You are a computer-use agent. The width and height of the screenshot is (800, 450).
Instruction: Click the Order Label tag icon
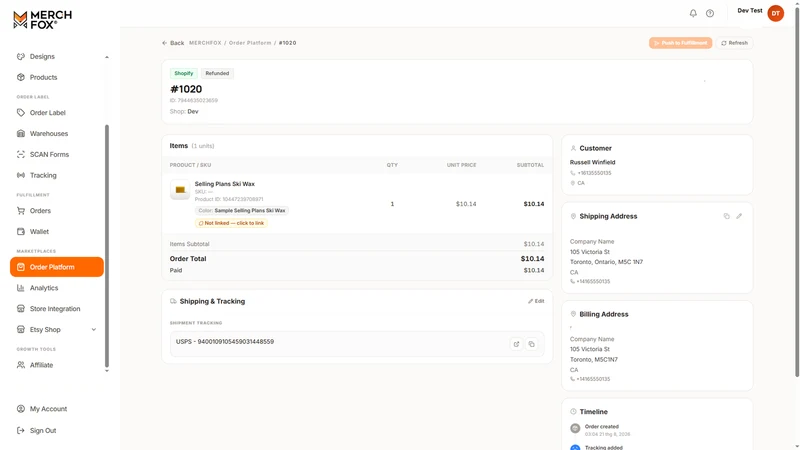(21, 113)
